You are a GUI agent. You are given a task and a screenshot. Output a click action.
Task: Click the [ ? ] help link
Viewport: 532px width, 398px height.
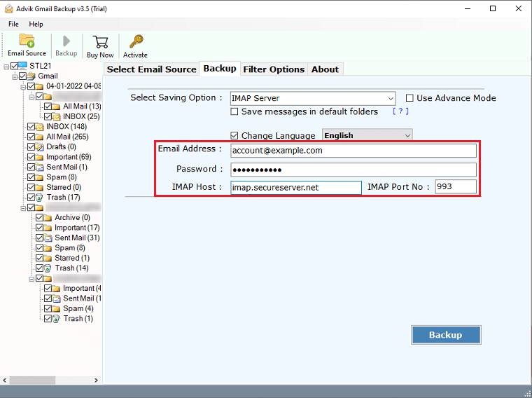400,111
